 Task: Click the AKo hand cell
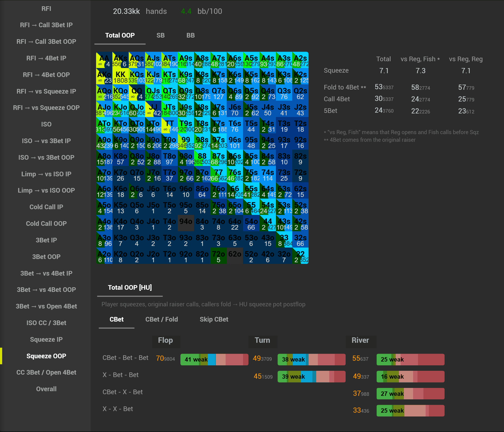pyautogui.click(x=104, y=76)
